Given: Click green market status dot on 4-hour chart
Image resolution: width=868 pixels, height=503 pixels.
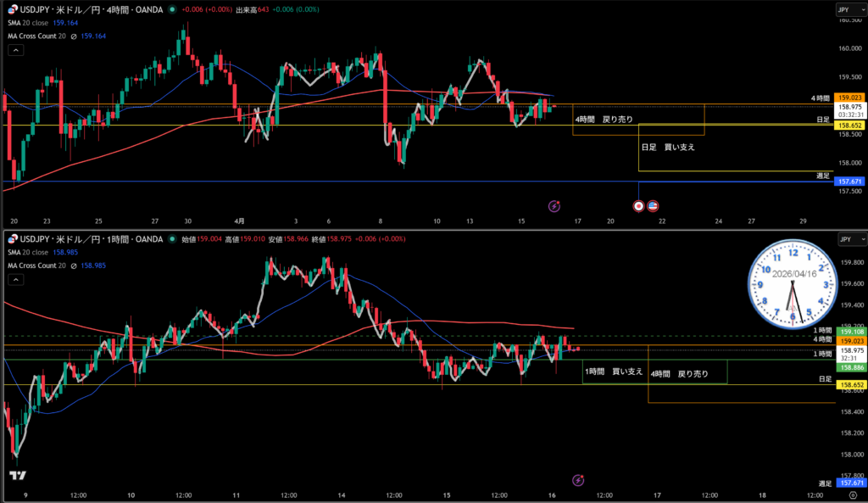Looking at the screenshot, I should (x=173, y=9).
